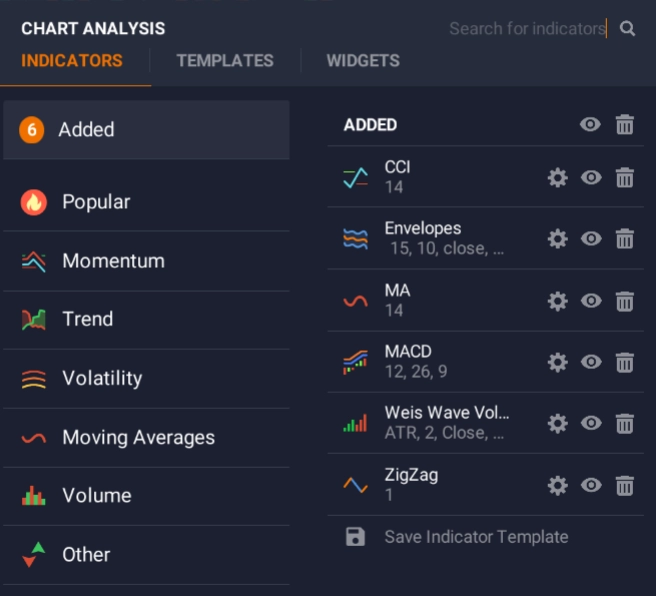Viewport: 656px width, 596px height.
Task: Toggle ZigZag indicator visibility eye
Action: click(x=591, y=485)
